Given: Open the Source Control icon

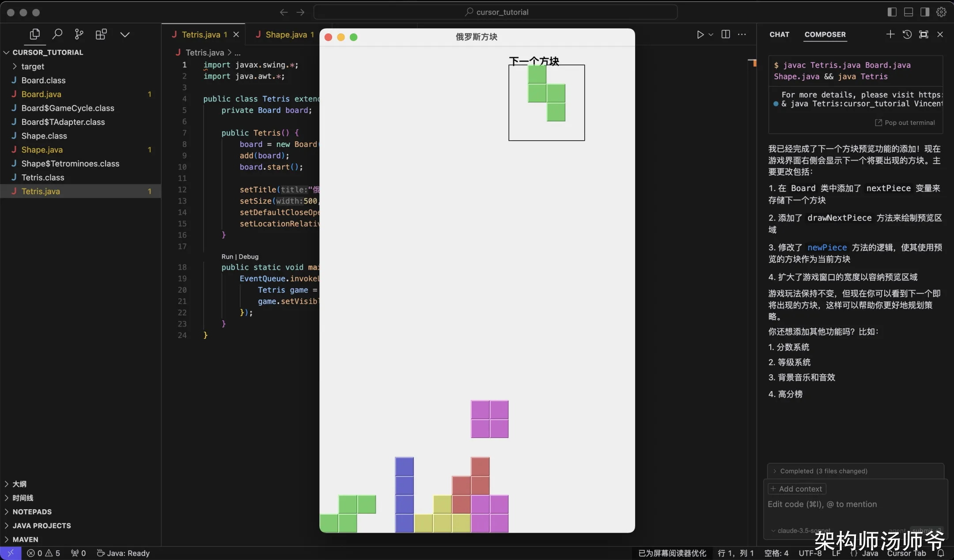Looking at the screenshot, I should (x=79, y=34).
